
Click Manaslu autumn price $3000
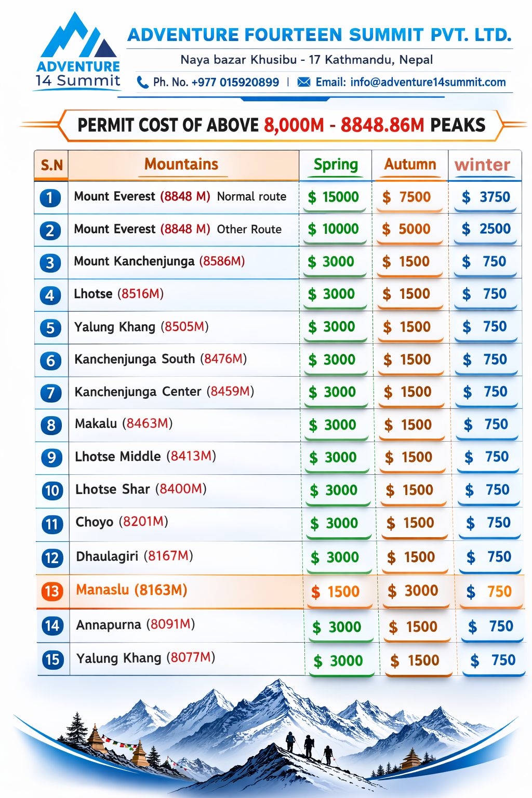click(x=414, y=591)
